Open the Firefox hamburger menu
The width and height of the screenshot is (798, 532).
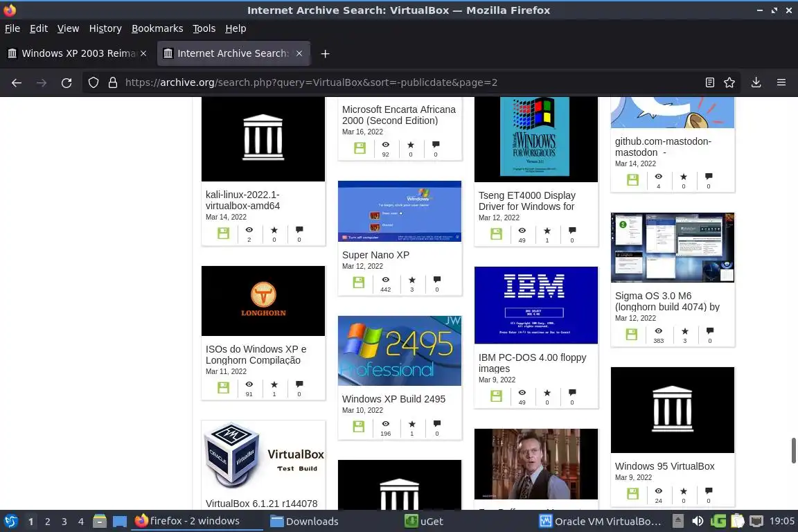click(781, 82)
